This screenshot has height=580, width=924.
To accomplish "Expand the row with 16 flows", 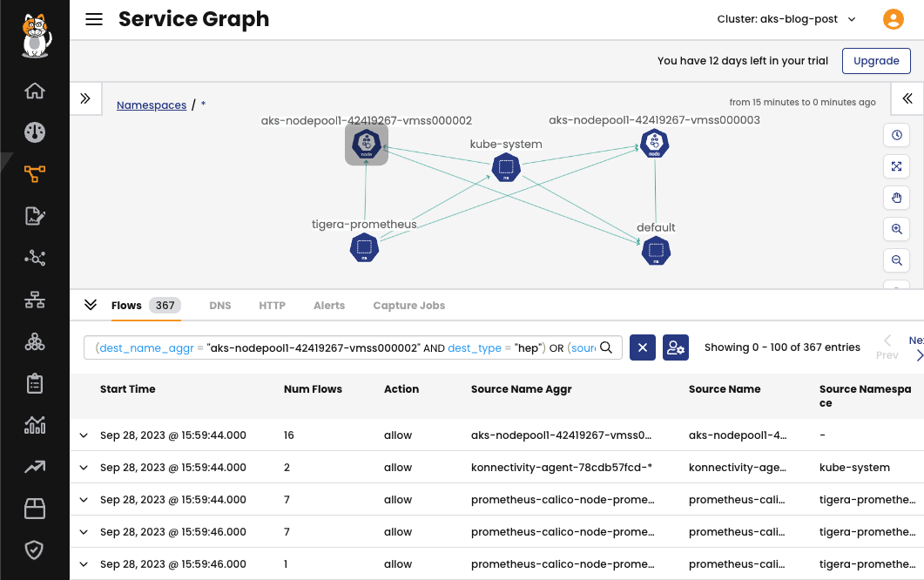I will [84, 435].
